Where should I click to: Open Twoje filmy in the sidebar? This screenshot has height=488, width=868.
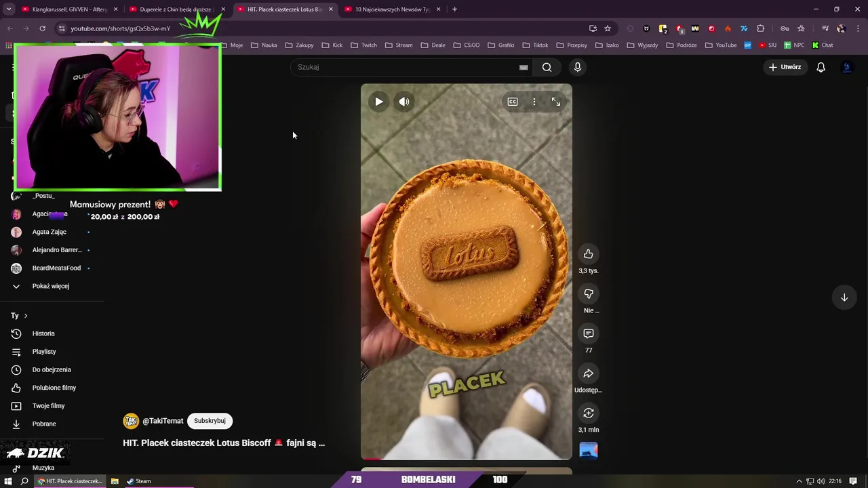pyautogui.click(x=49, y=406)
